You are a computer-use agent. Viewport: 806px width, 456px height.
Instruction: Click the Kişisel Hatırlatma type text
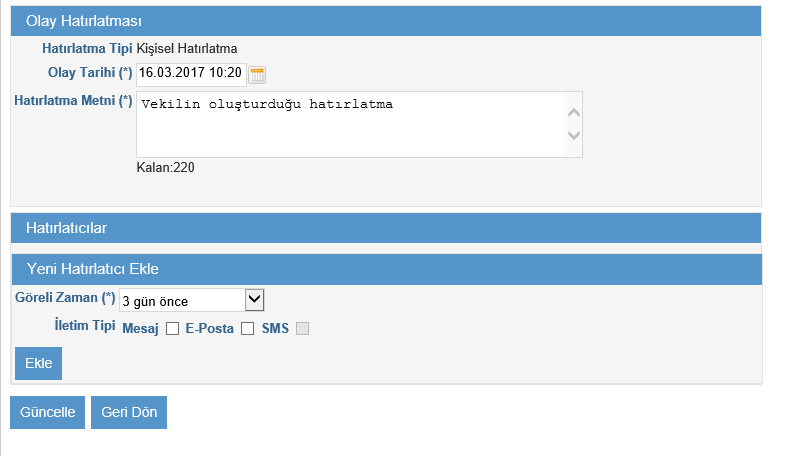(187, 49)
